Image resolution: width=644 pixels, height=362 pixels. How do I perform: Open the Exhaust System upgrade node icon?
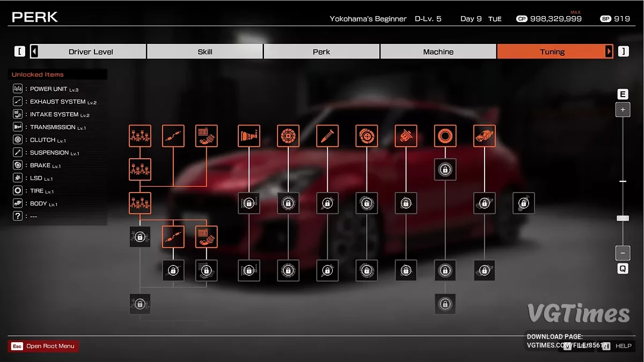tap(173, 136)
